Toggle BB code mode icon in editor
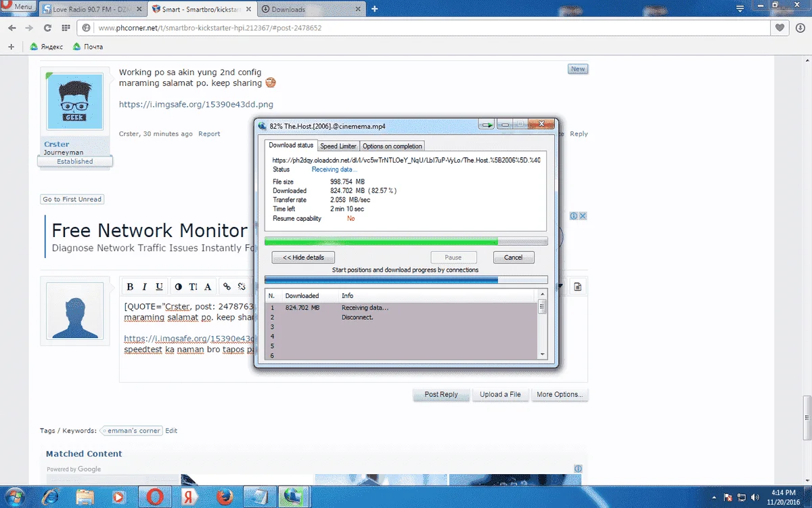The image size is (812, 508). [578, 287]
